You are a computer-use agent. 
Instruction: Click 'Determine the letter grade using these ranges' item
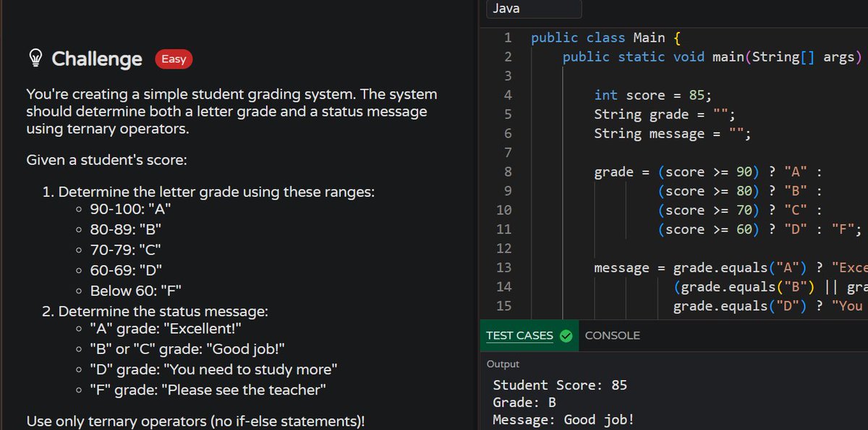click(216, 193)
